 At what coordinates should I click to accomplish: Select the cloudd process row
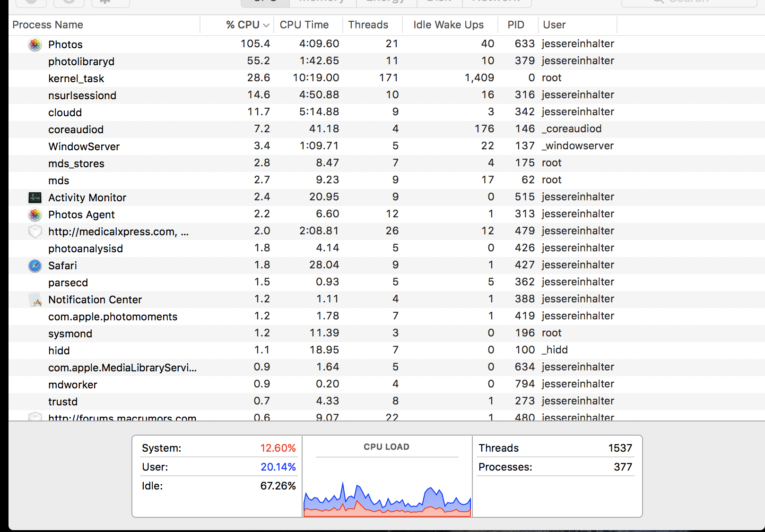[387, 112]
